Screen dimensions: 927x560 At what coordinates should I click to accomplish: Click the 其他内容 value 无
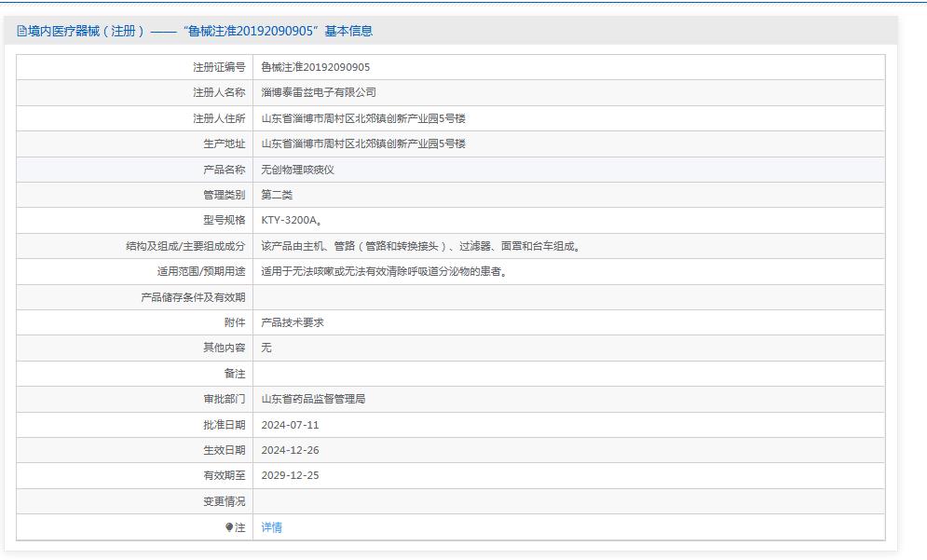pyautogui.click(x=266, y=348)
